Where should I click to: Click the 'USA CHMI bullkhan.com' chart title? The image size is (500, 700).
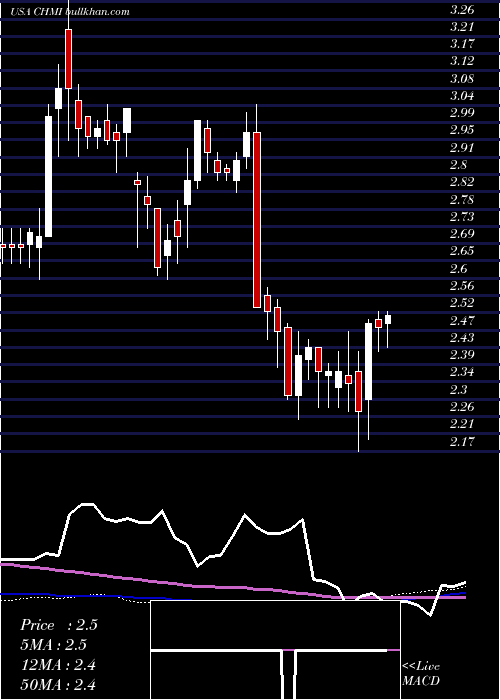tap(70, 12)
